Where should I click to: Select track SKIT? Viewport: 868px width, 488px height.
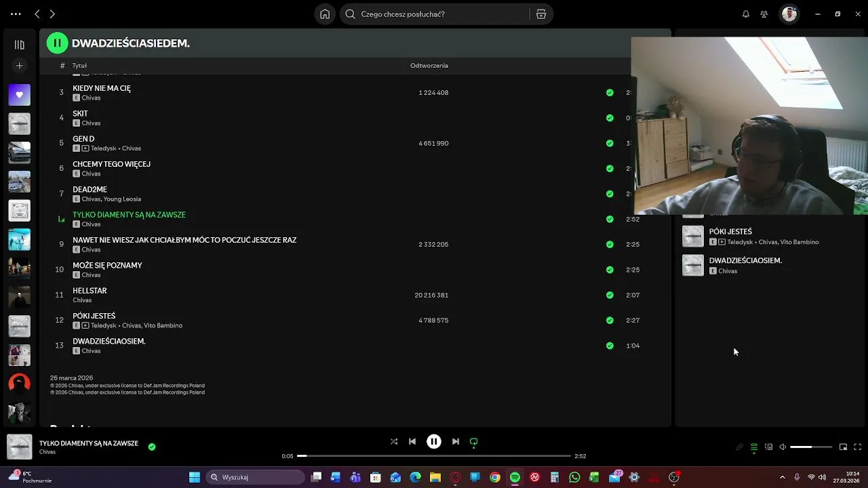tap(80, 113)
